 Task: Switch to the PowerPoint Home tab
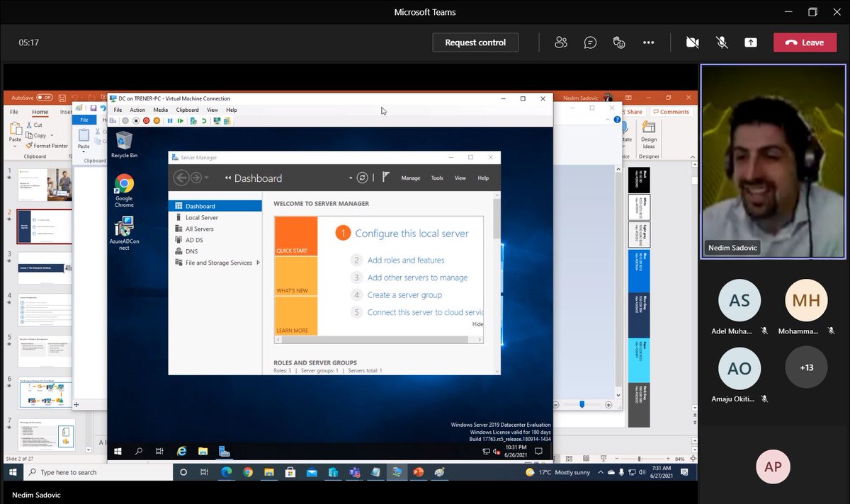(x=40, y=112)
